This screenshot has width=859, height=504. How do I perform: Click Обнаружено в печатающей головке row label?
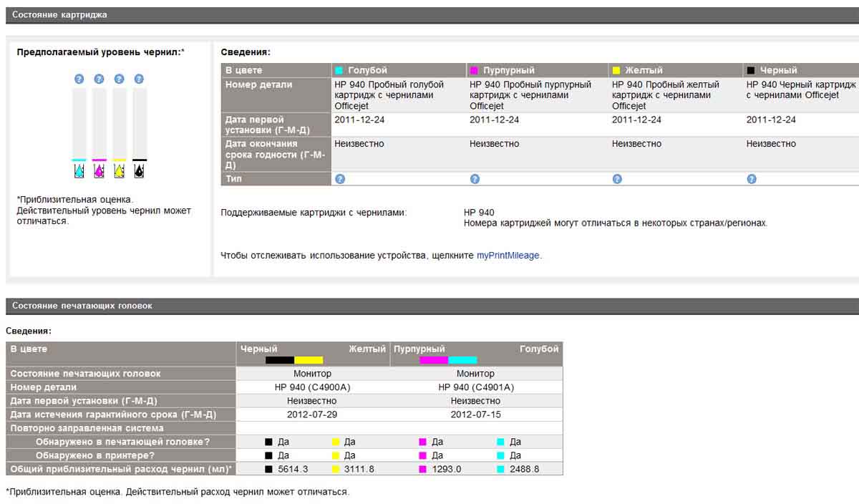pos(122,442)
